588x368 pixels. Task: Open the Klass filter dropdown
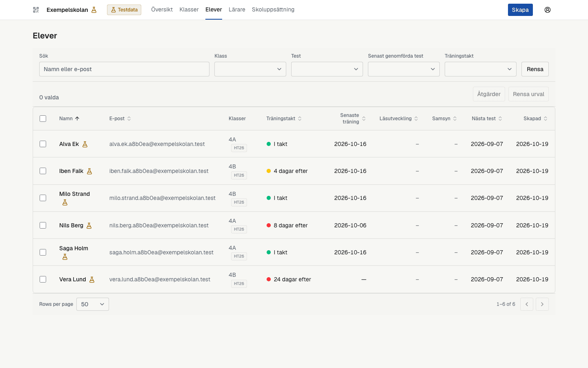point(250,69)
